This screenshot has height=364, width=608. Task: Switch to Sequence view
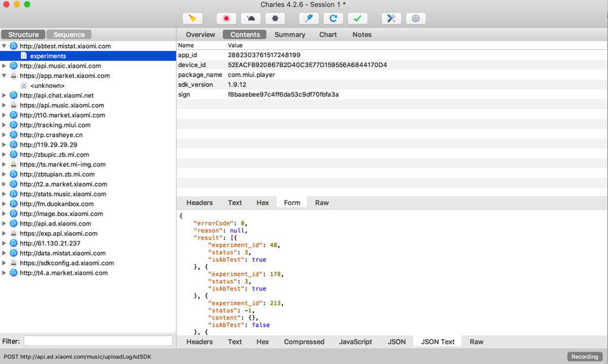pyautogui.click(x=69, y=34)
